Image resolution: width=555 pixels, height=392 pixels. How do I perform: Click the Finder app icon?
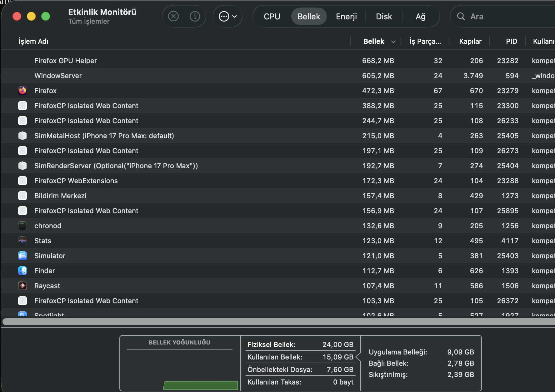coord(22,271)
